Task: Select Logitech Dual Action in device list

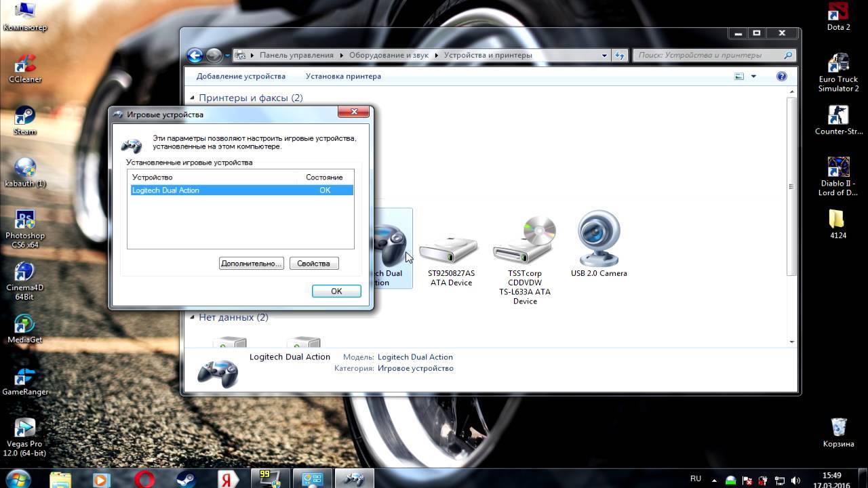Action: pos(241,190)
